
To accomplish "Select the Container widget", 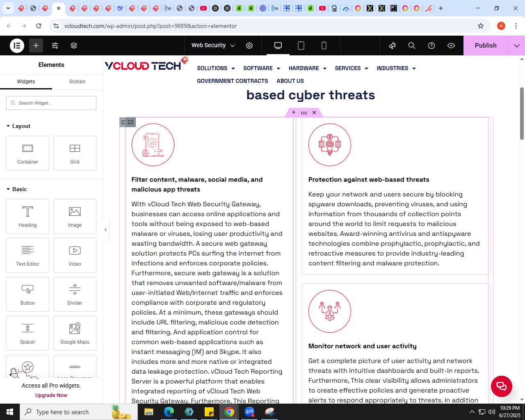I will click(x=27, y=153).
